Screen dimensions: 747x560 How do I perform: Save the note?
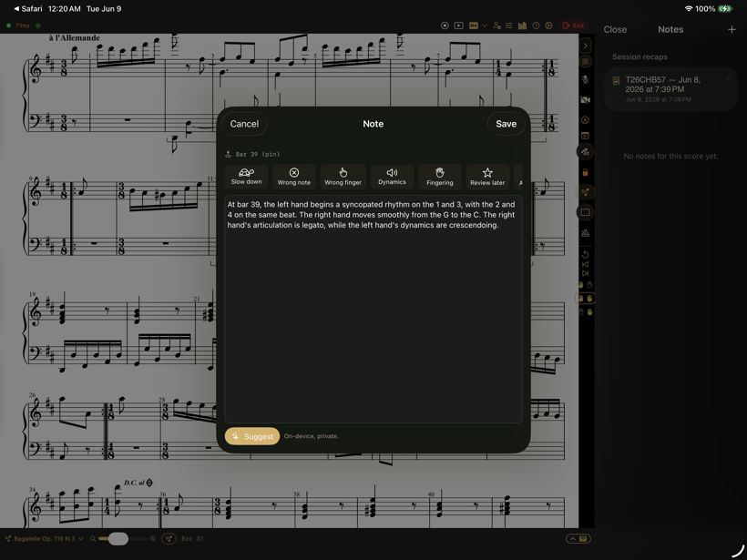pos(506,124)
